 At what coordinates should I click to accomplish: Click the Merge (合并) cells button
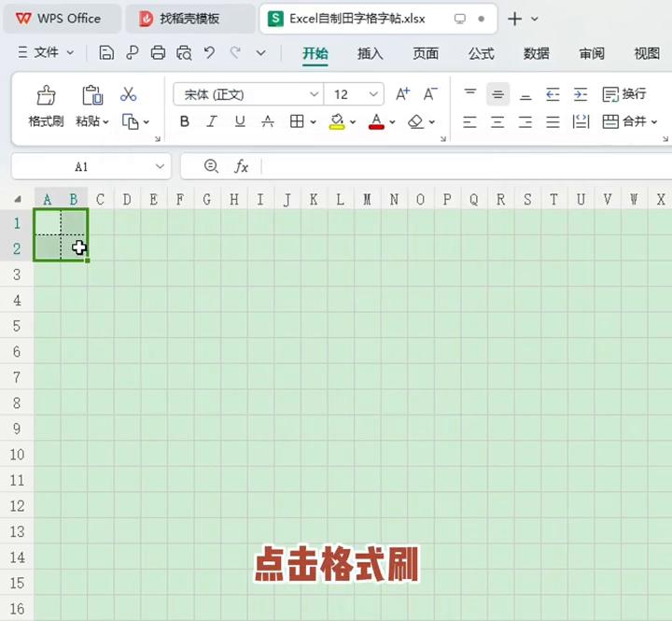[x=624, y=121]
